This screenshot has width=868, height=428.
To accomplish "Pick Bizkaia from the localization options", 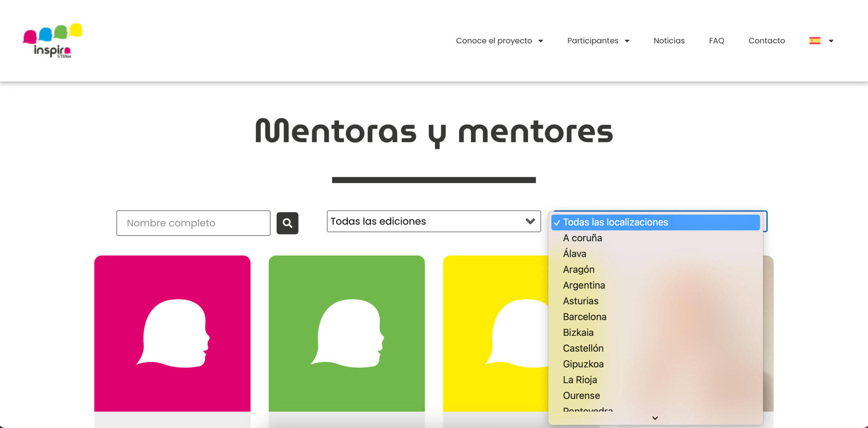I will click(578, 333).
